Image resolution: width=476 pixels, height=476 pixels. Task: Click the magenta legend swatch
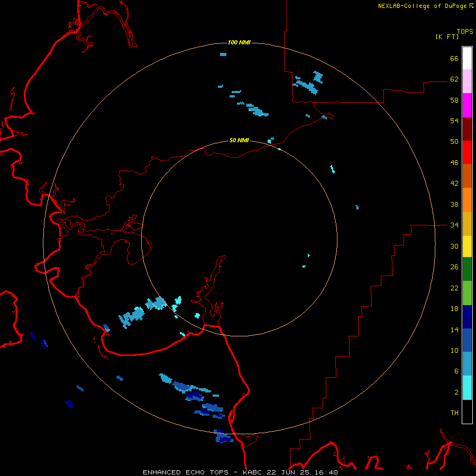pos(467,105)
